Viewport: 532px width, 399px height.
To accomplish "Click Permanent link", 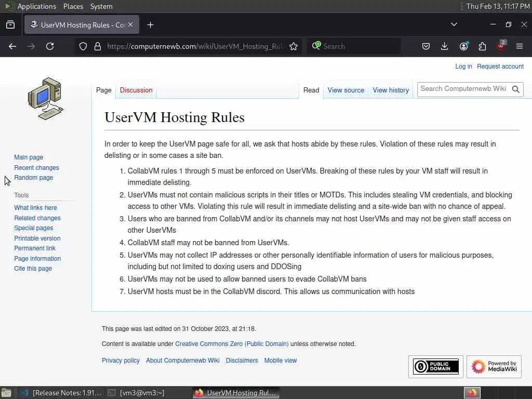I will coord(35,248).
